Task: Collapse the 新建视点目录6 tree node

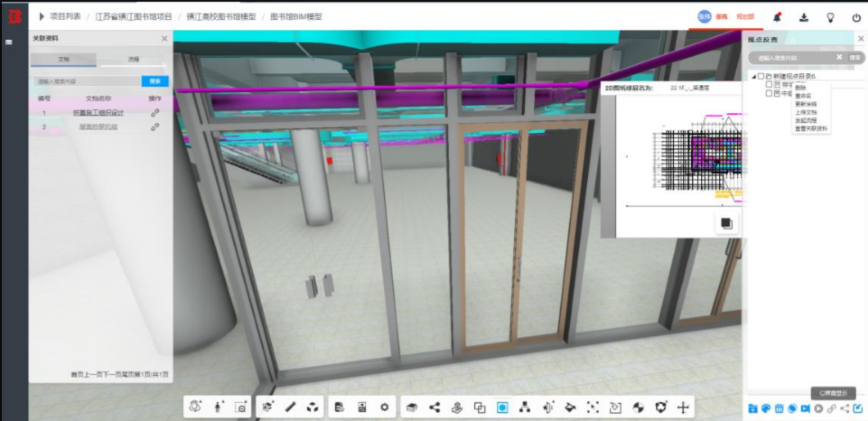Action: click(x=754, y=76)
